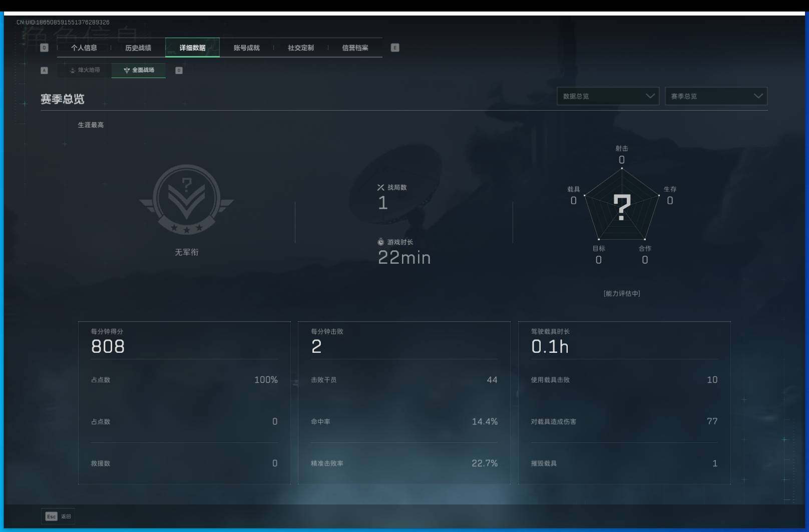Go to the 历史战绩 tab
Image resolution: width=809 pixels, height=532 pixels.
138,48
